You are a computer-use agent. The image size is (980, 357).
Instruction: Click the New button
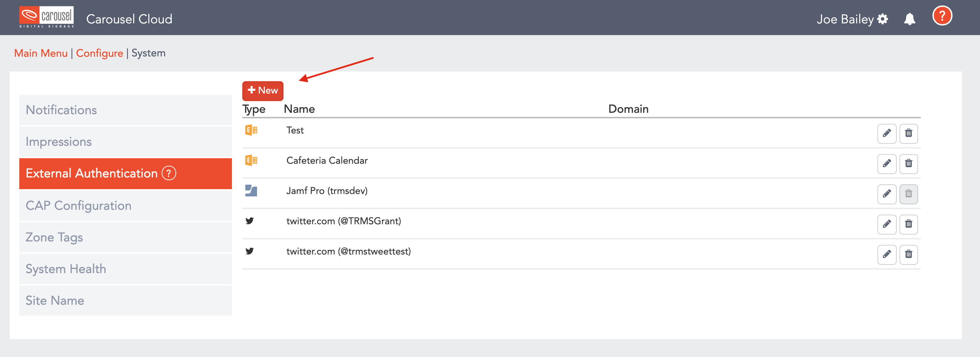pyautogui.click(x=263, y=91)
